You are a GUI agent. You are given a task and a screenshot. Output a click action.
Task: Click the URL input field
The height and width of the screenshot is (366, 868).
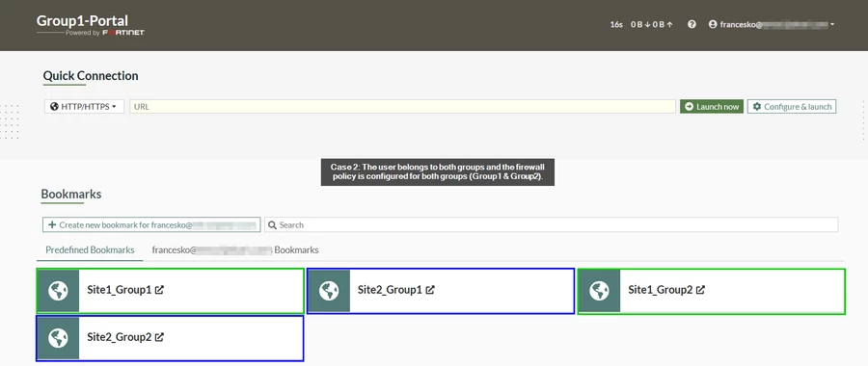click(402, 107)
